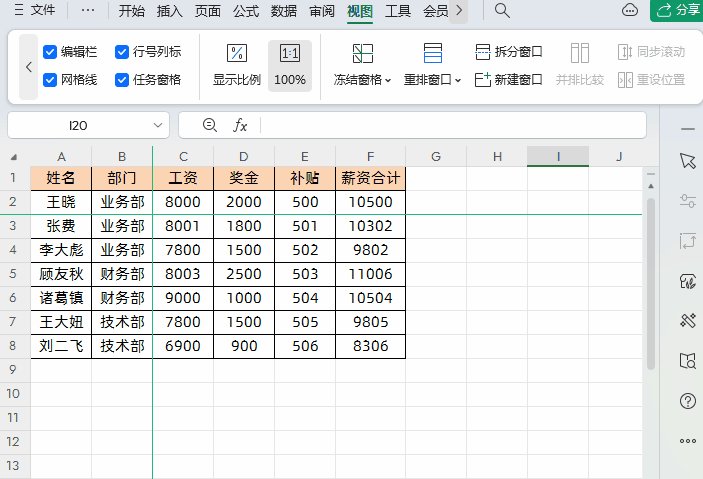Click 重设位置 reset position
This screenshot has width=703, height=479.
point(651,80)
